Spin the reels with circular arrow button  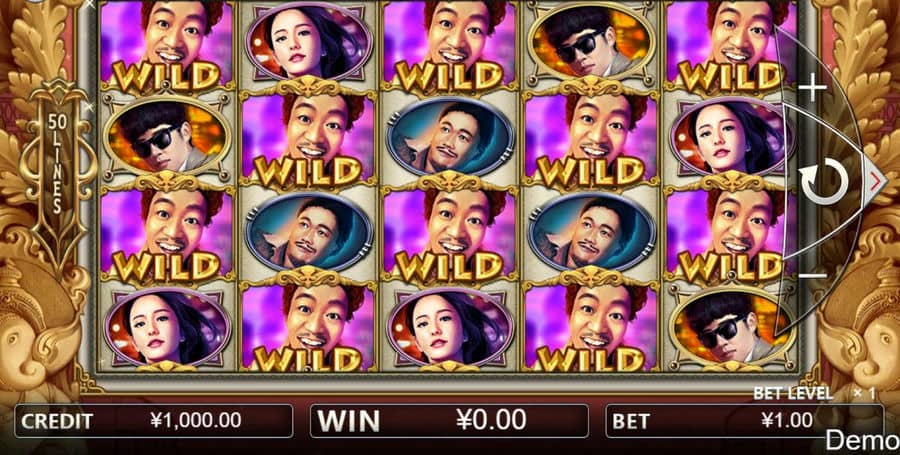[825, 182]
